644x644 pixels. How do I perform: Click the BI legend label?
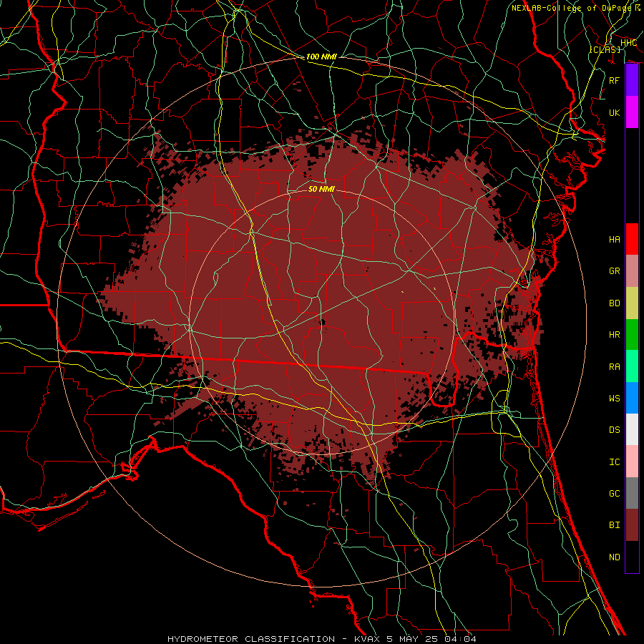click(615, 525)
